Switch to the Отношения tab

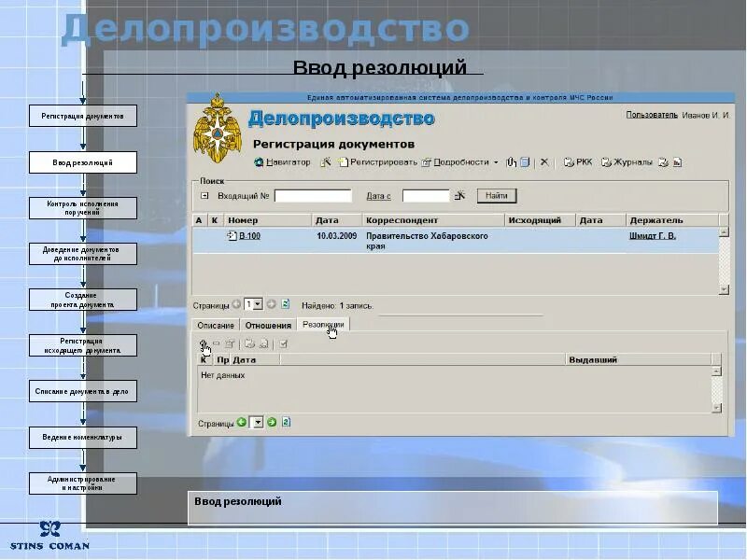coord(268,325)
